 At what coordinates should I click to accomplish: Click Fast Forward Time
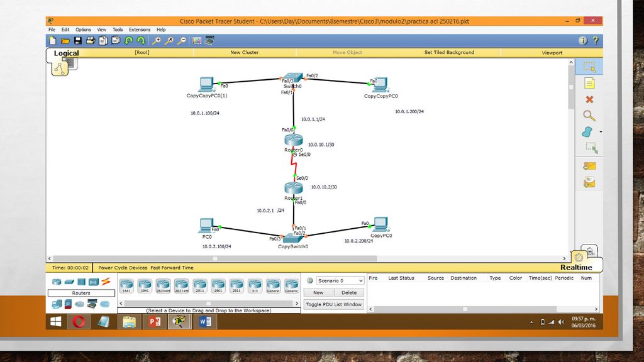click(172, 268)
